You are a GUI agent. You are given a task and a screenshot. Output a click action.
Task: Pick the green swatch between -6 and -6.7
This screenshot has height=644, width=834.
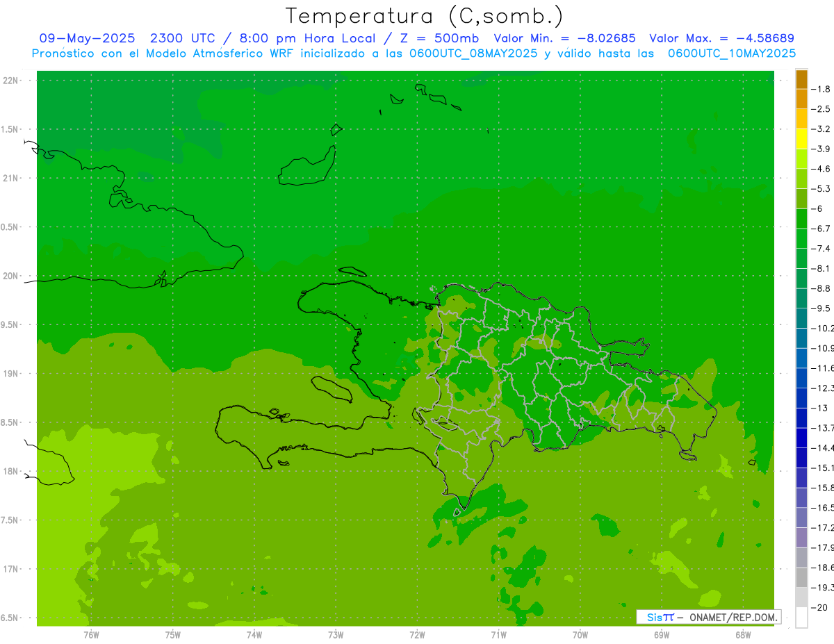[x=801, y=219]
